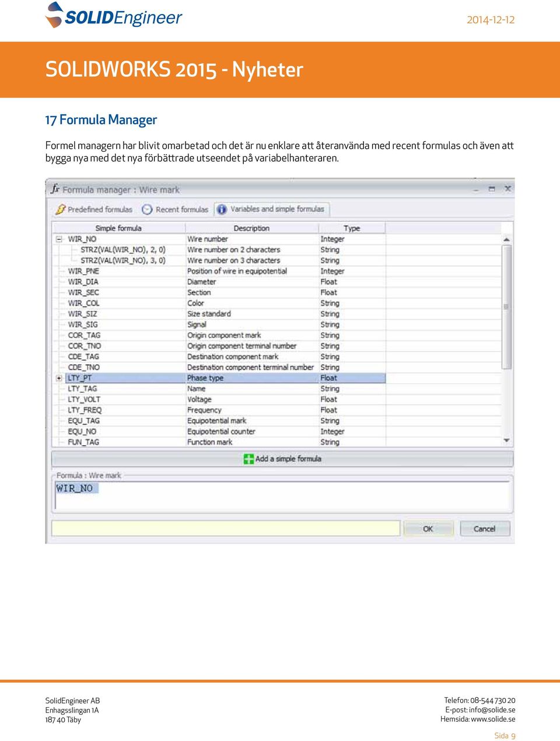Viewport: 560px width, 741px height.
Task: Click the info@solide.se email address in footer
Action: (492, 710)
